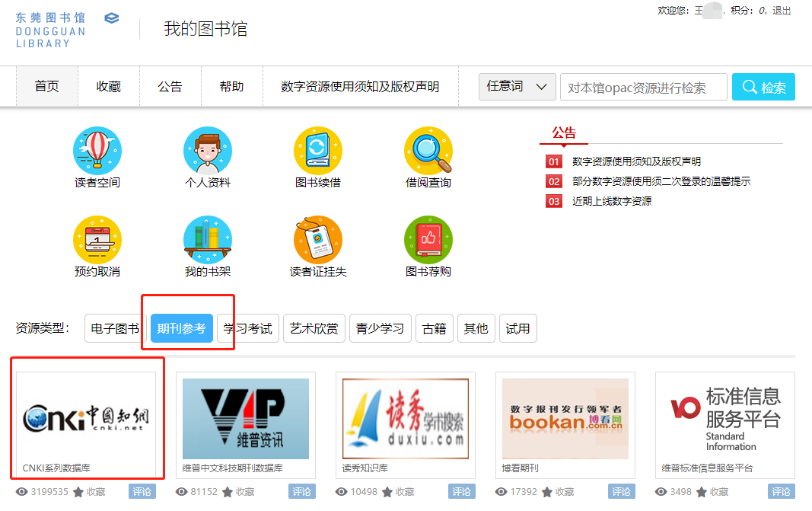Open the 读者空间 hot air balloon icon
This screenshot has height=511, width=812.
pyautogui.click(x=97, y=151)
